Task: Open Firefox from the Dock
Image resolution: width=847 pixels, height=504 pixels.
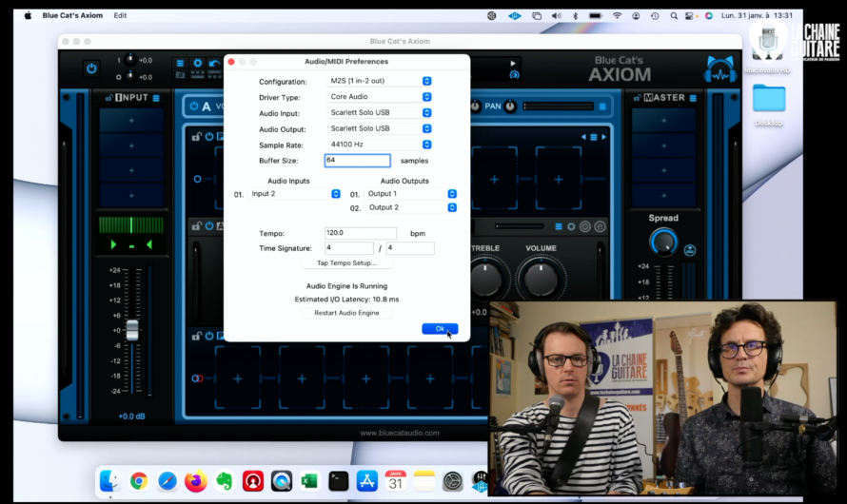Action: click(x=195, y=481)
